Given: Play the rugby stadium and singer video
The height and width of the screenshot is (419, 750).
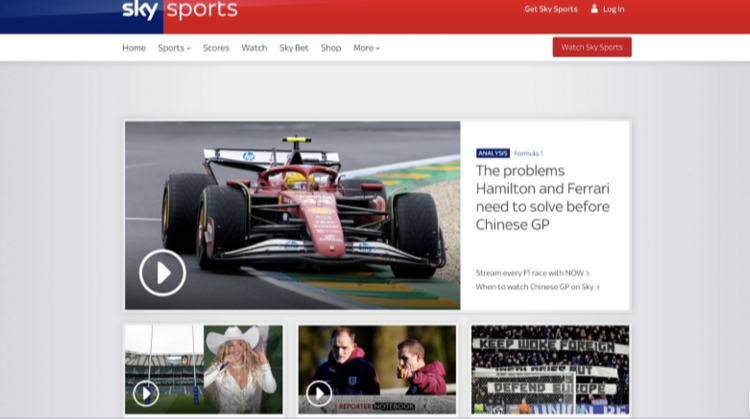Looking at the screenshot, I should [146, 393].
